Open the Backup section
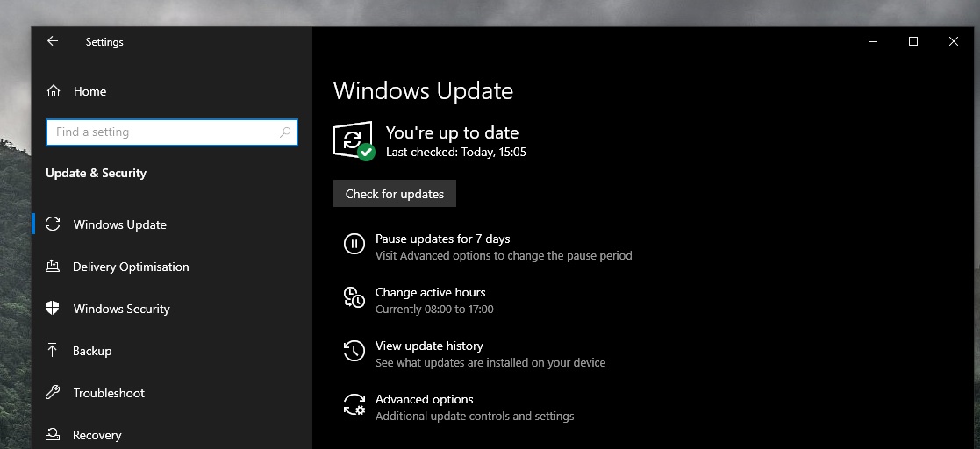Screen dimensions: 980x449 pos(92,351)
